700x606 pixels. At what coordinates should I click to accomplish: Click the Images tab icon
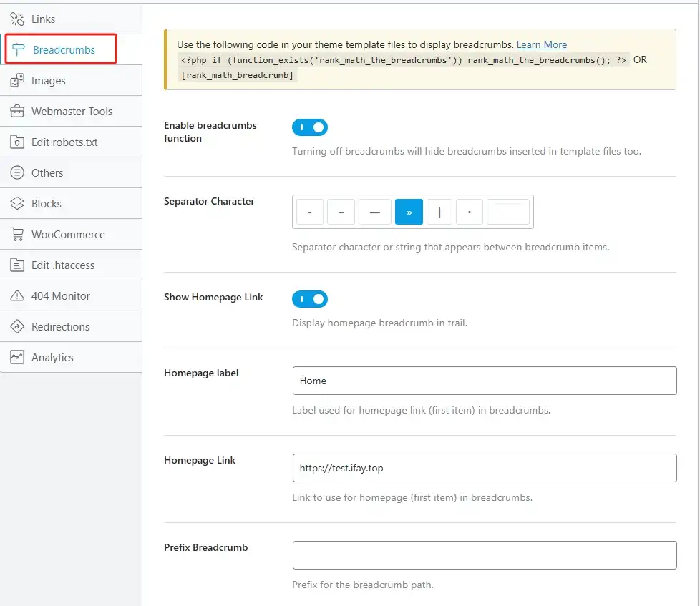point(17,80)
